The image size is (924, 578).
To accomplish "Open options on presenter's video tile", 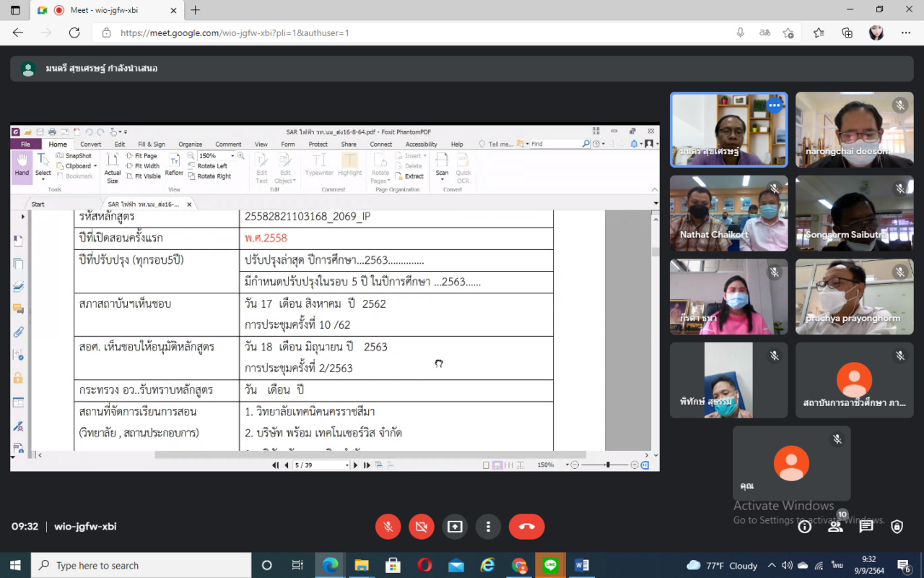I will (x=774, y=105).
